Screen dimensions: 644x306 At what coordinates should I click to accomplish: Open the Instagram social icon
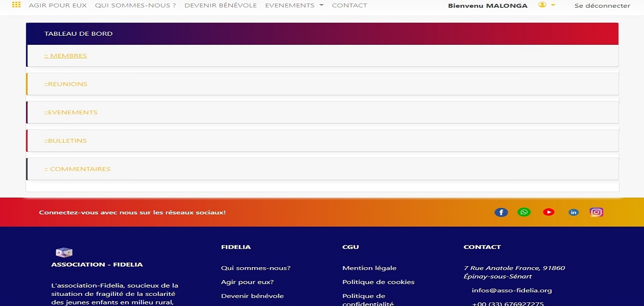click(x=597, y=212)
